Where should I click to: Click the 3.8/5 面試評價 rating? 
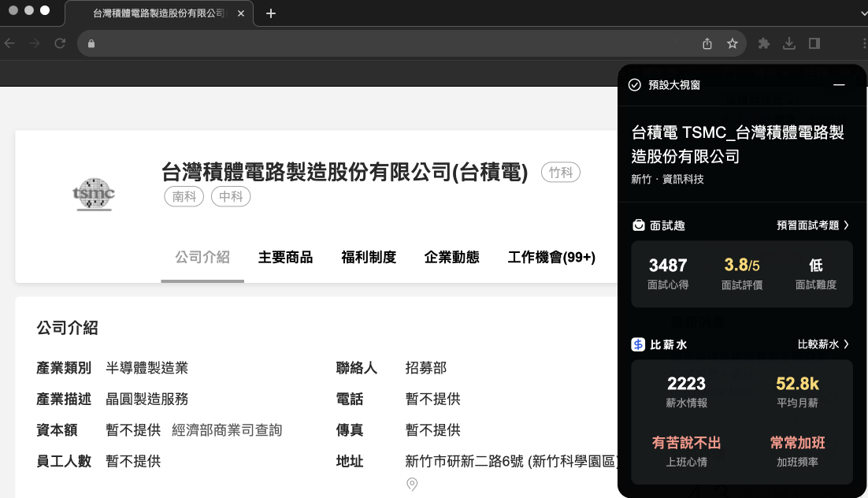coord(742,274)
